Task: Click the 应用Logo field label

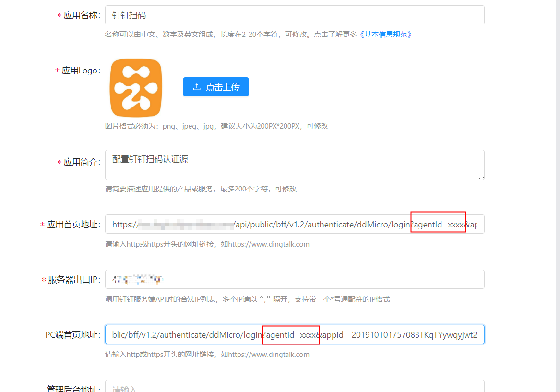Action: click(81, 71)
